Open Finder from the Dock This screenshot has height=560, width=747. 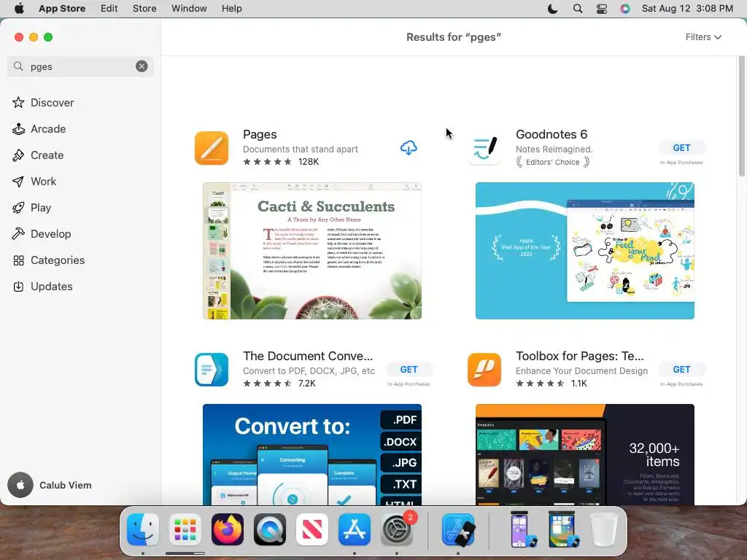click(x=143, y=529)
